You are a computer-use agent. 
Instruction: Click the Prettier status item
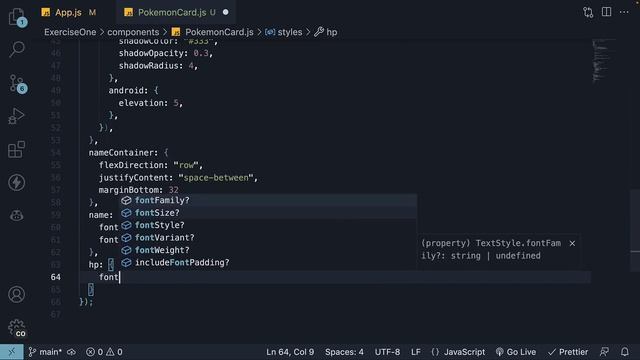[x=568, y=352]
